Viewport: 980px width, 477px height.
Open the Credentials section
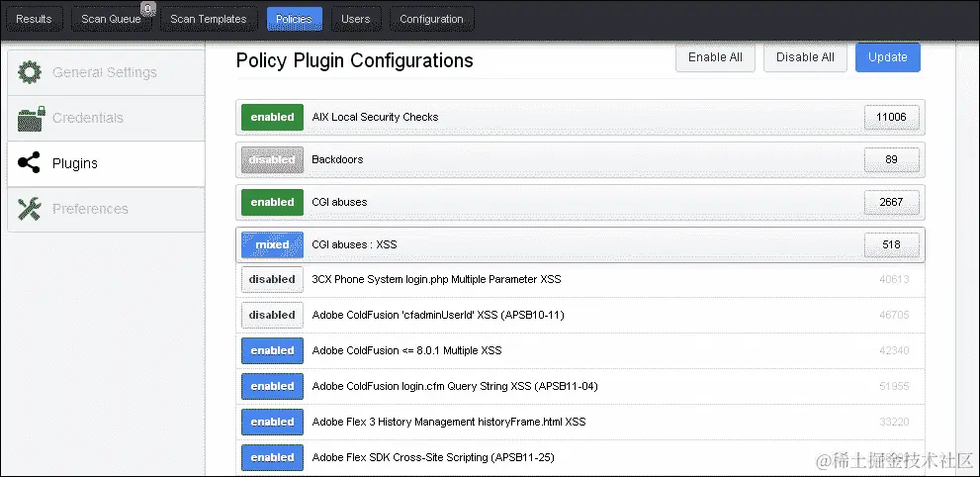click(106, 118)
